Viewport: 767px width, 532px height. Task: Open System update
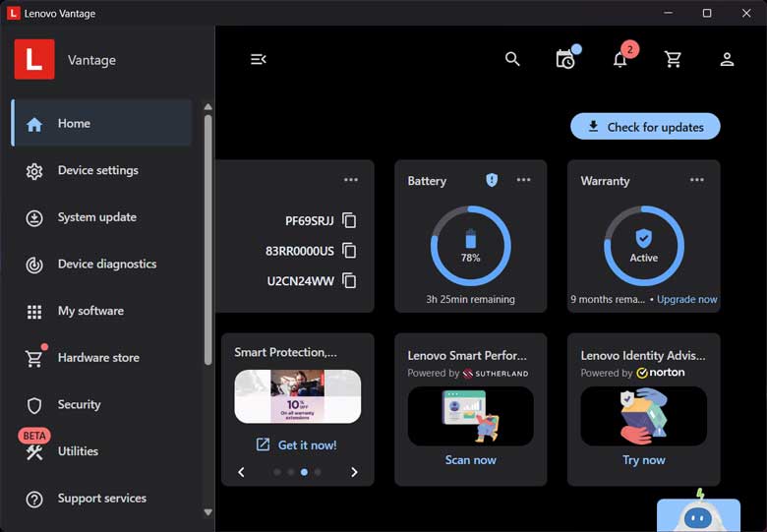pyautogui.click(x=101, y=217)
